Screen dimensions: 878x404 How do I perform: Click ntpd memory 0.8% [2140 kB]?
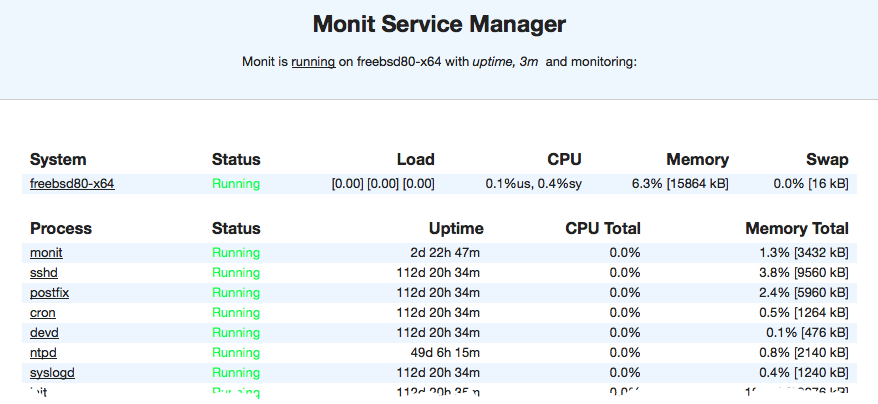(804, 353)
